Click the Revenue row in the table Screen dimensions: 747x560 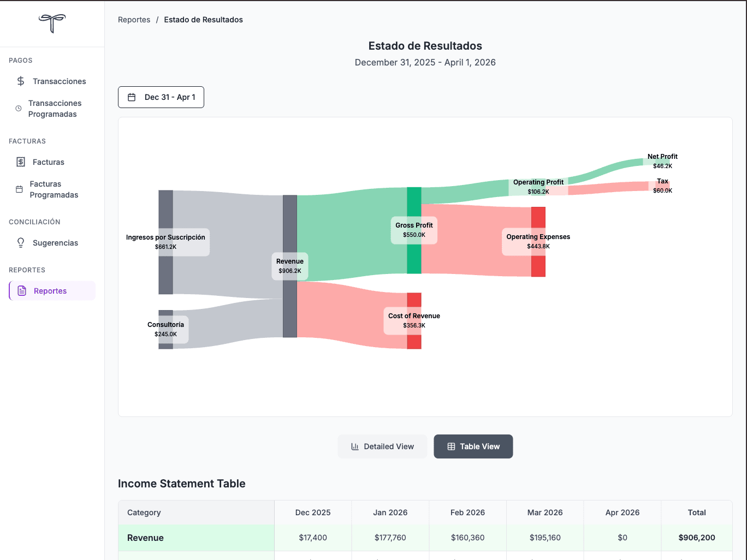(x=145, y=538)
